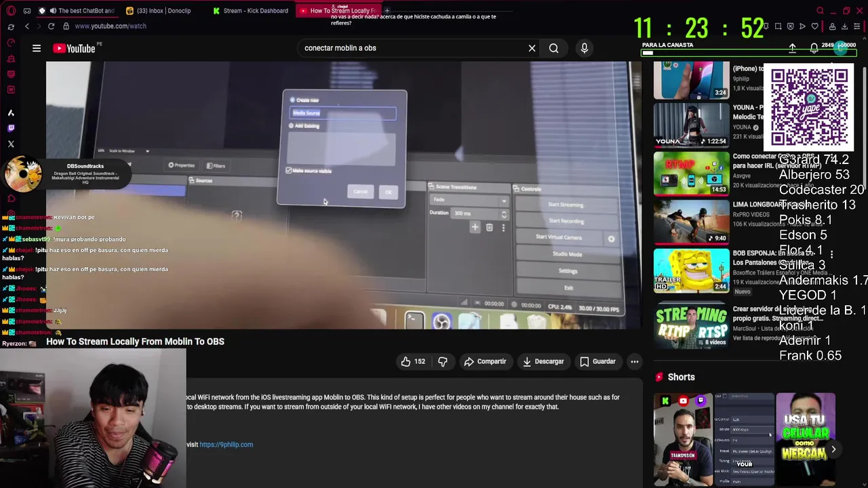Screen dimensions: 868x488
Task: Dislike the video with thumbs down
Action: click(442, 361)
